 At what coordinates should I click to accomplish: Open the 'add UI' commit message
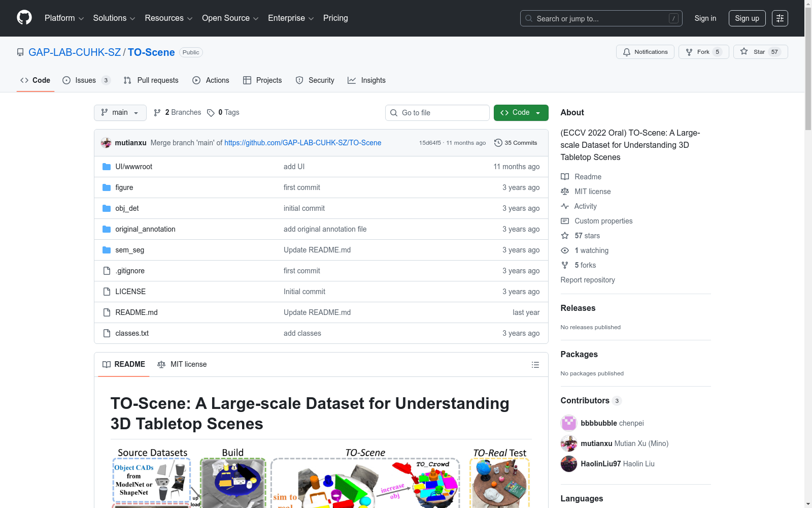click(x=294, y=167)
